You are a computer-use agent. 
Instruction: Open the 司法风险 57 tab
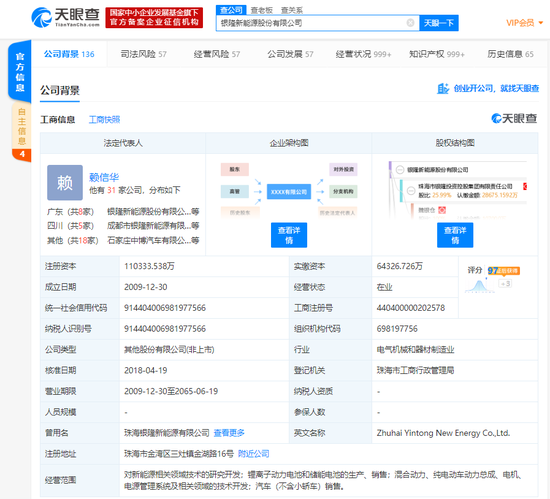tap(143, 54)
